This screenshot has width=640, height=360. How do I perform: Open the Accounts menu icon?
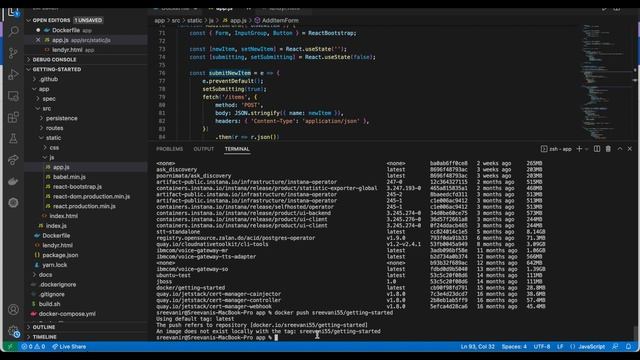[13, 309]
